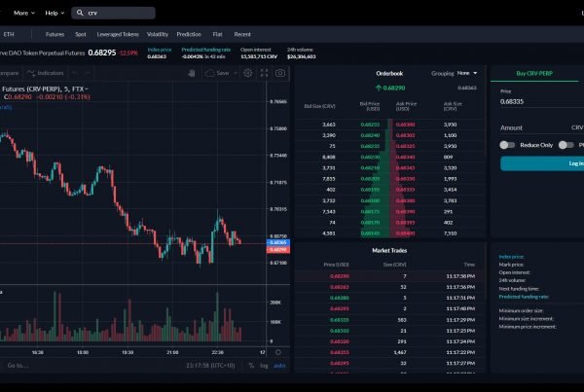Click Predicted funding rate in details panel

(x=524, y=297)
